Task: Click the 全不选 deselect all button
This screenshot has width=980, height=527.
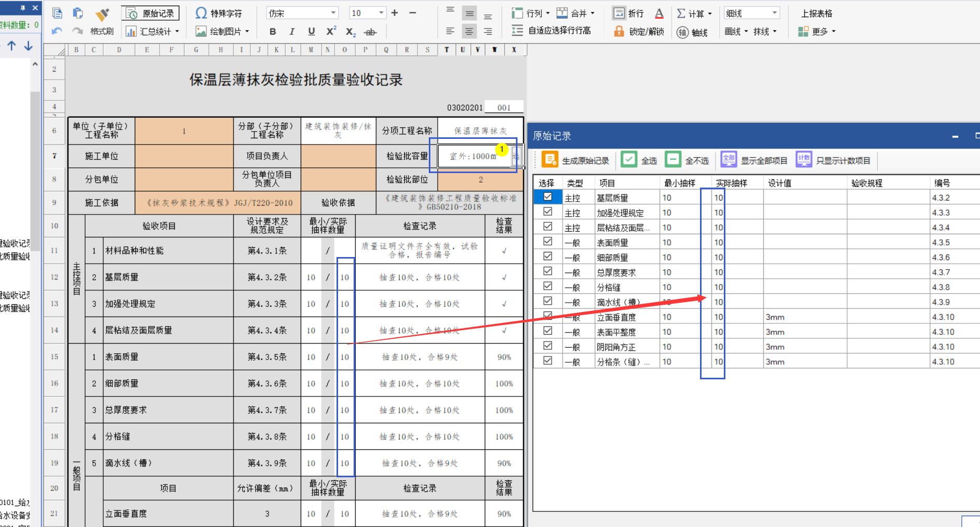Action: point(687,160)
